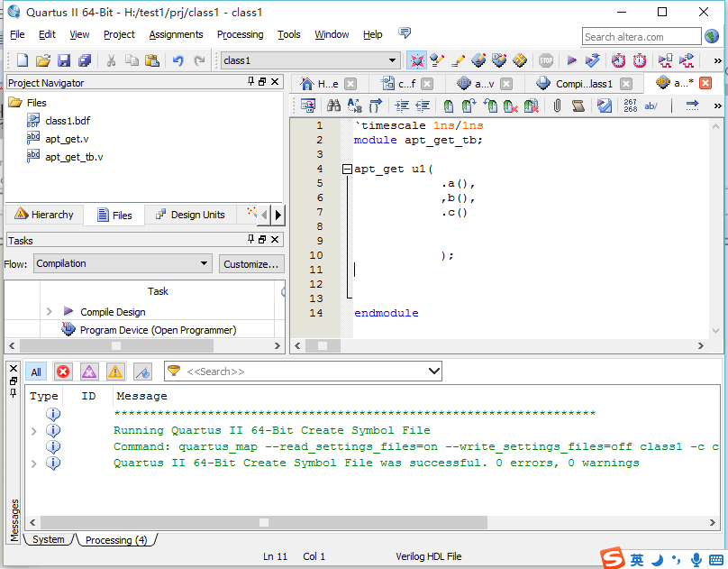Click the Insert template scroll icon
Viewport: 728px width, 569px height.
point(578,106)
